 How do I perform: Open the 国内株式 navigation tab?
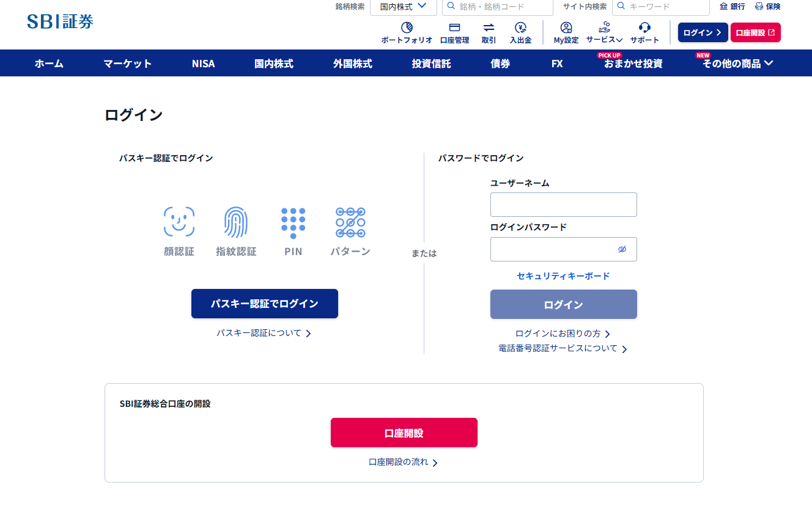click(x=274, y=63)
